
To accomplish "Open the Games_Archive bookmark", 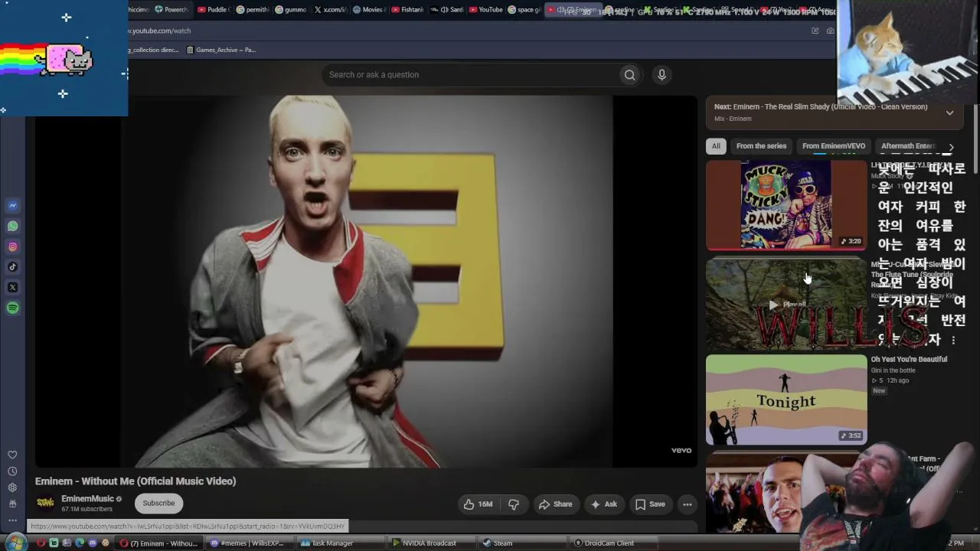I will 221,50.
